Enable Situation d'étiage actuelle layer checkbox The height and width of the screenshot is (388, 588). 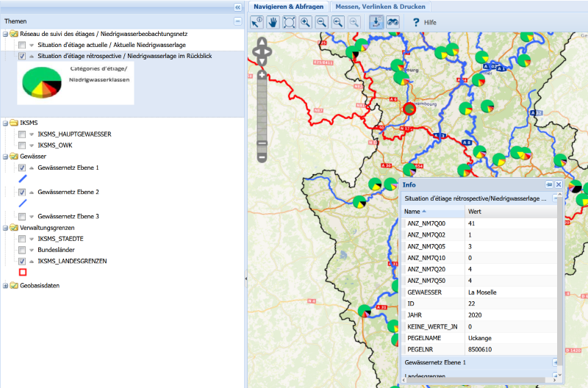point(22,46)
